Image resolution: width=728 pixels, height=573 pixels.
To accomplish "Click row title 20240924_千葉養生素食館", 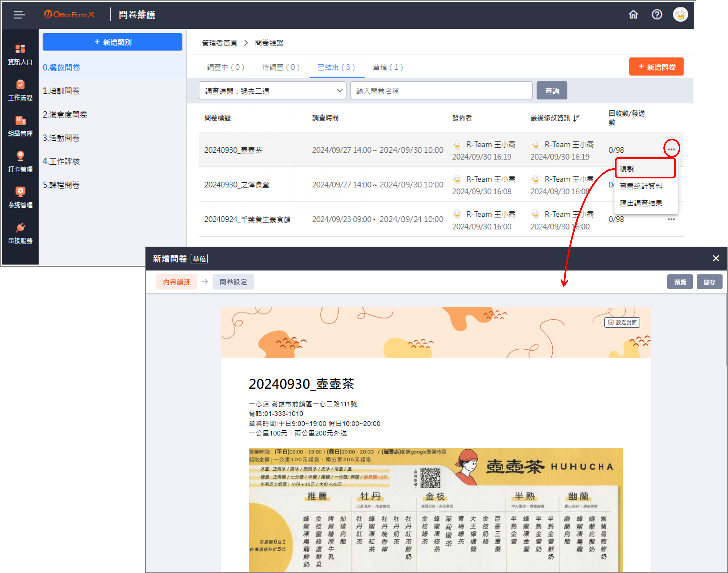I will coord(247,219).
